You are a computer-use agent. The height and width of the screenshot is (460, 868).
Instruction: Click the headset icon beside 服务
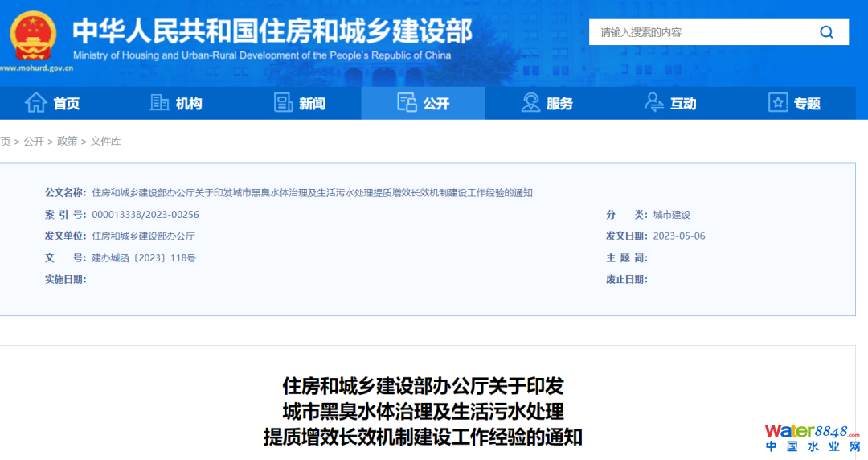[530, 103]
